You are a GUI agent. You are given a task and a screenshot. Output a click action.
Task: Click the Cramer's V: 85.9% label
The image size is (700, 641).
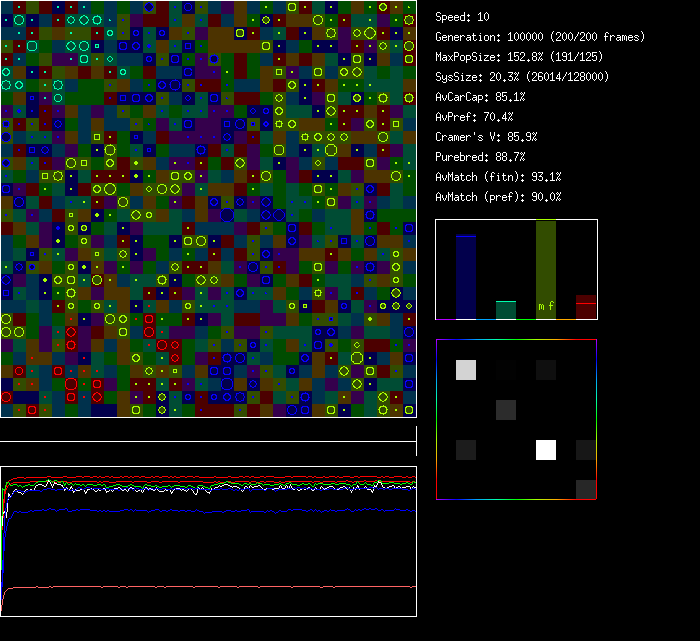pyautogui.click(x=486, y=137)
